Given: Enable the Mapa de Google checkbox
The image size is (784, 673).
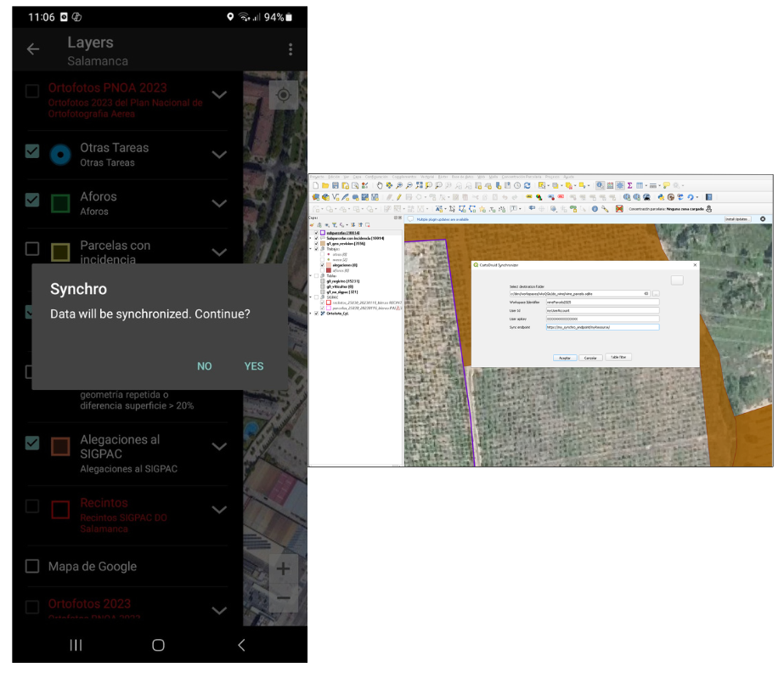Looking at the screenshot, I should [x=32, y=566].
